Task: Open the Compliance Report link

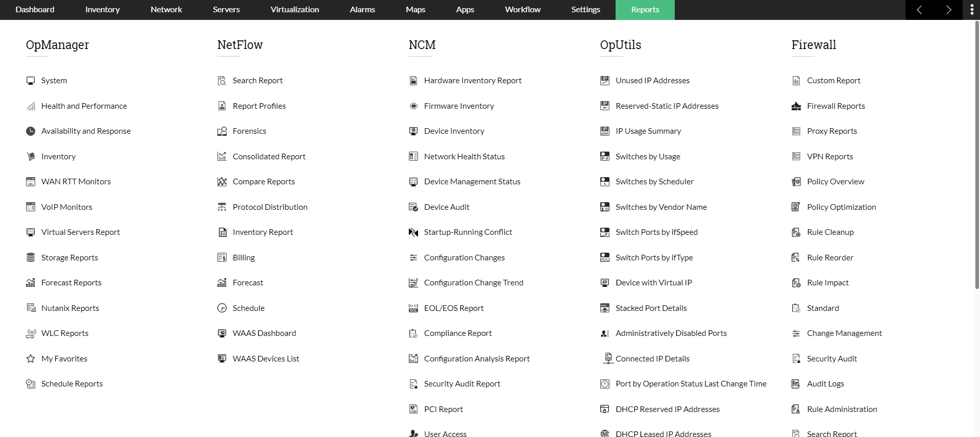Action: [458, 333]
